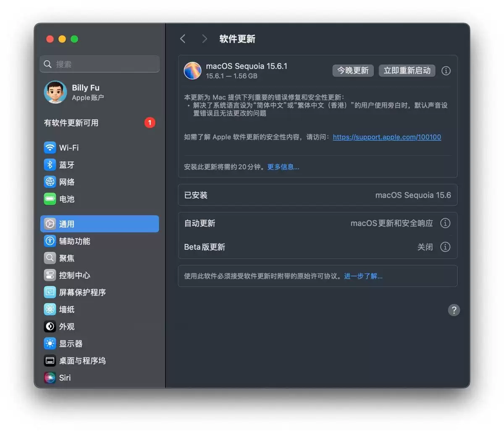Show info for Beta版更新 row

445,247
